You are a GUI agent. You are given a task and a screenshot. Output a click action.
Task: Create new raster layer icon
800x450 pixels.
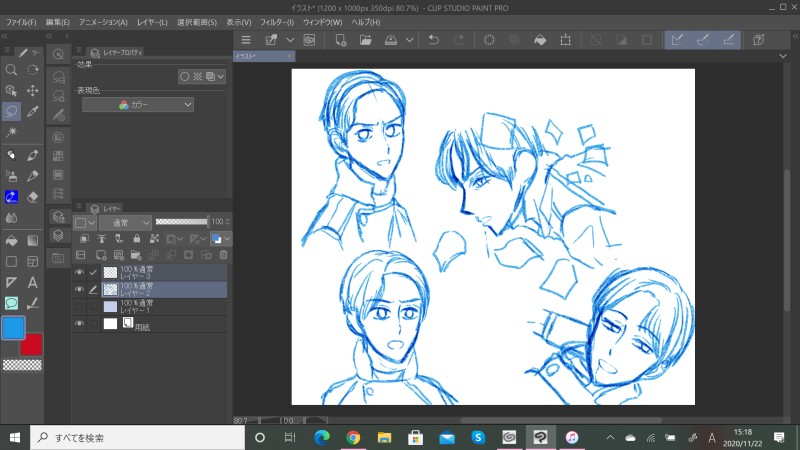(x=101, y=255)
